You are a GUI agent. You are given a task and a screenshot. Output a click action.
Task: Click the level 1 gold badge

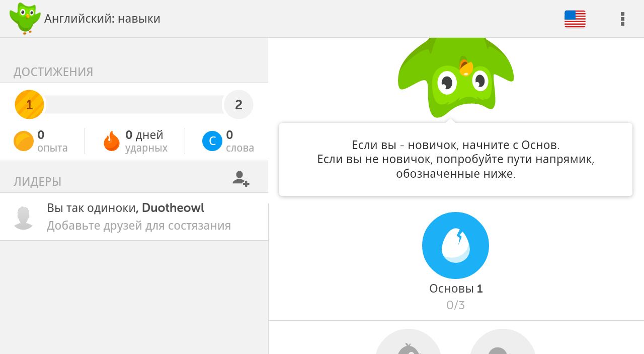(29, 105)
